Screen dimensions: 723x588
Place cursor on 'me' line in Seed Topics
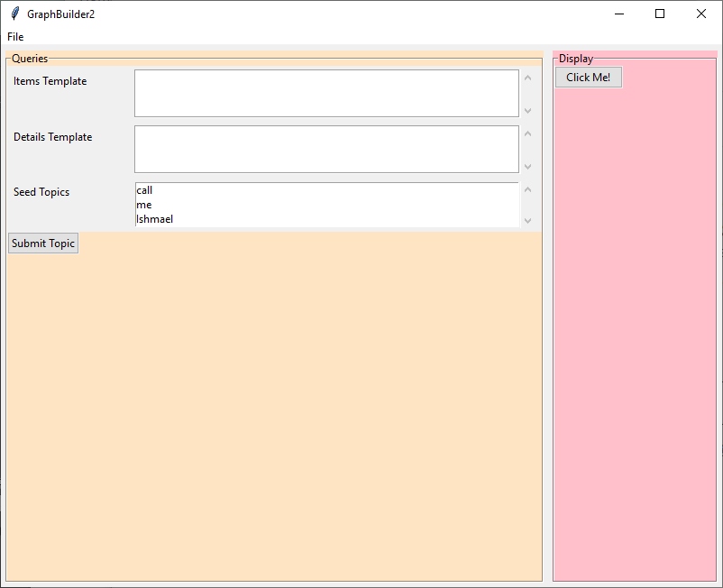144,205
